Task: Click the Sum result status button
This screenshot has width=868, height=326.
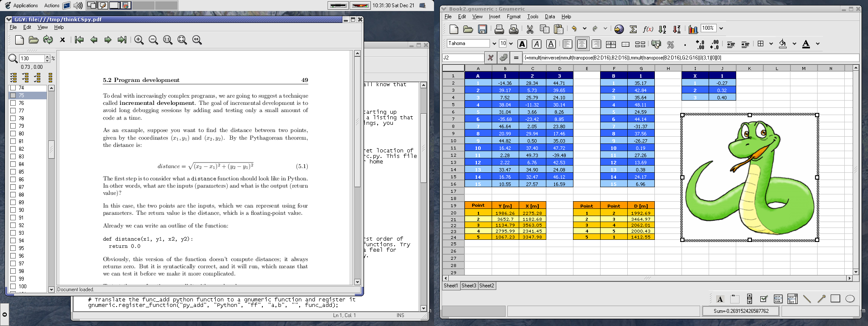Action: [x=740, y=311]
